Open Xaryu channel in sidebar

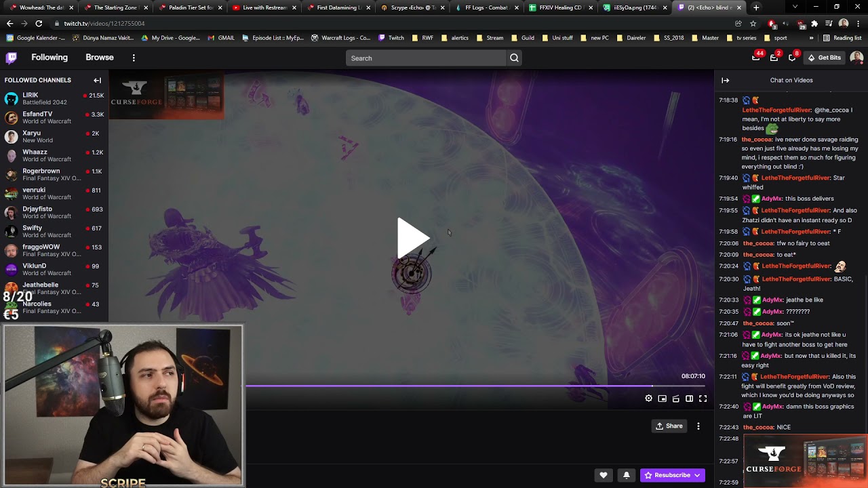(54, 137)
